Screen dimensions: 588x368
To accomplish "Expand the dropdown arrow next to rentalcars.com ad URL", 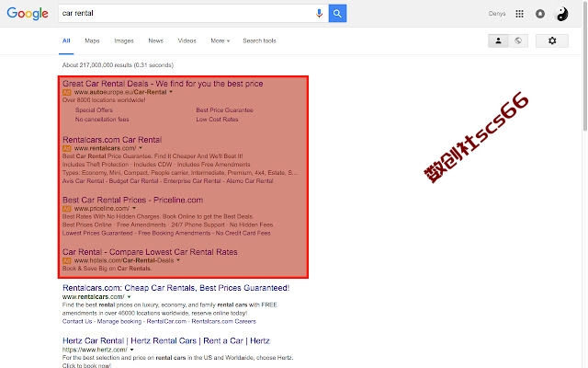I will [141, 148].
